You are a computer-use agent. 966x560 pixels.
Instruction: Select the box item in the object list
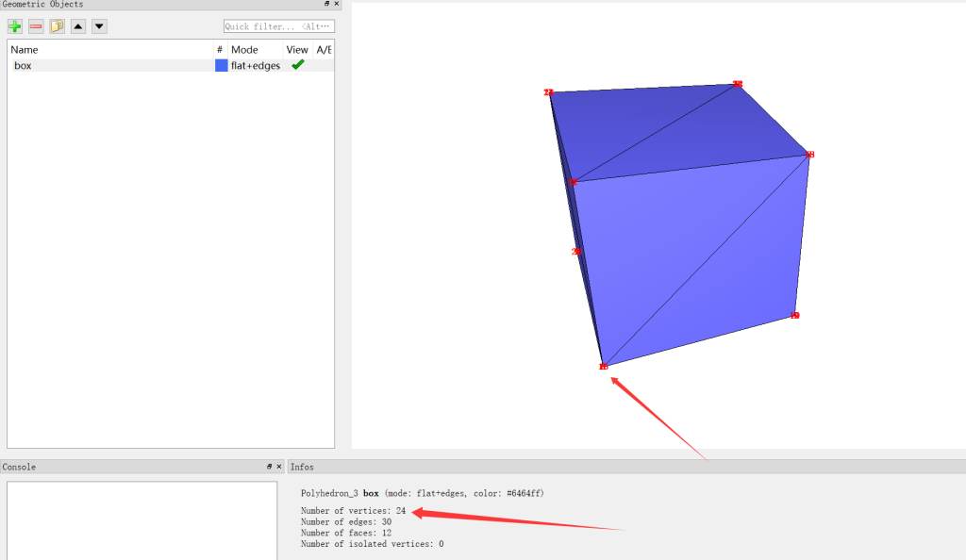[23, 66]
